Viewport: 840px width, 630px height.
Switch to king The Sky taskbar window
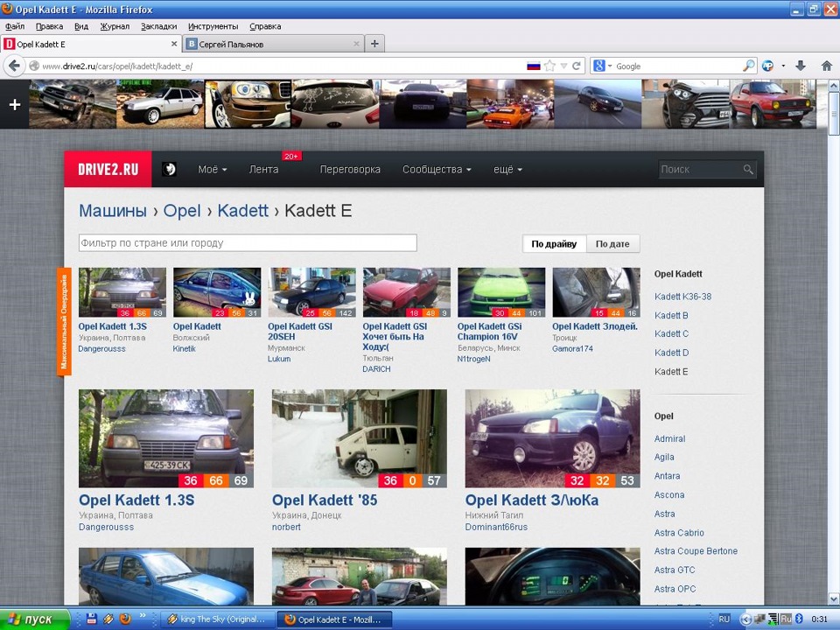218,619
